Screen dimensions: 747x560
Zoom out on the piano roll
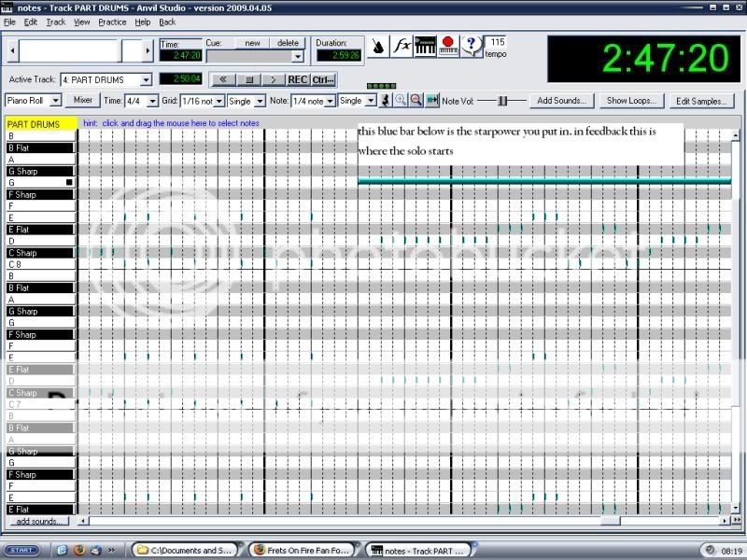416,101
